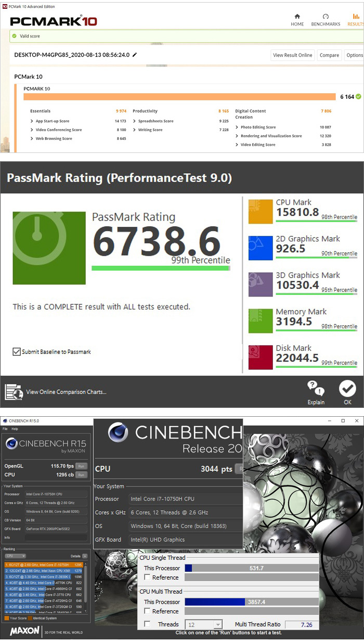This screenshot has height=642, width=364.
Task: Click the green check beside score 6 164
Action: (359, 96)
